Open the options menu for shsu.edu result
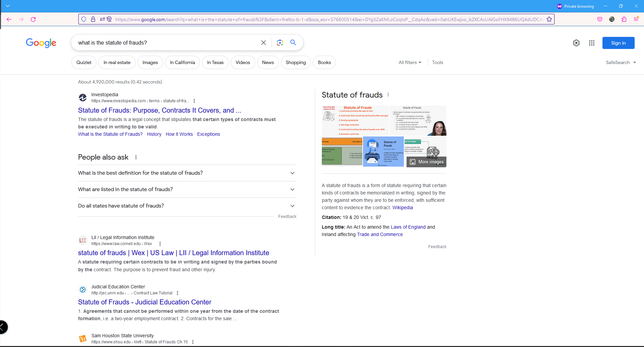644x347 pixels. coord(193,342)
